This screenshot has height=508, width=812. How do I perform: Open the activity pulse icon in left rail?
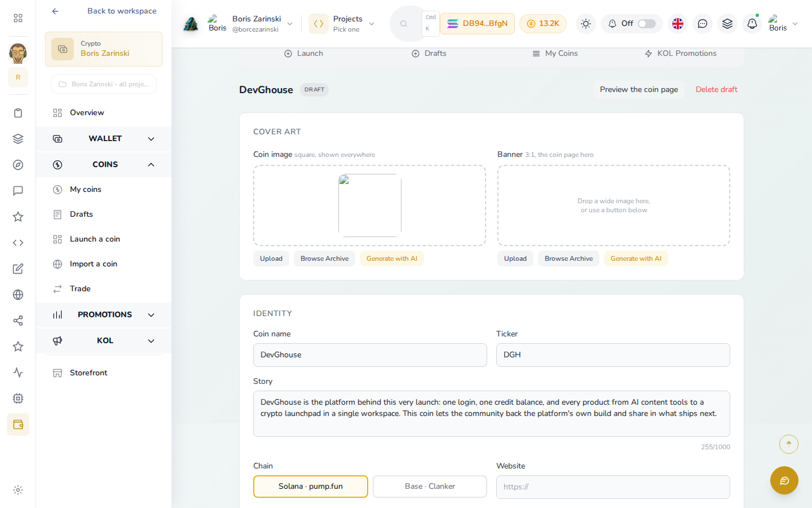tap(18, 373)
